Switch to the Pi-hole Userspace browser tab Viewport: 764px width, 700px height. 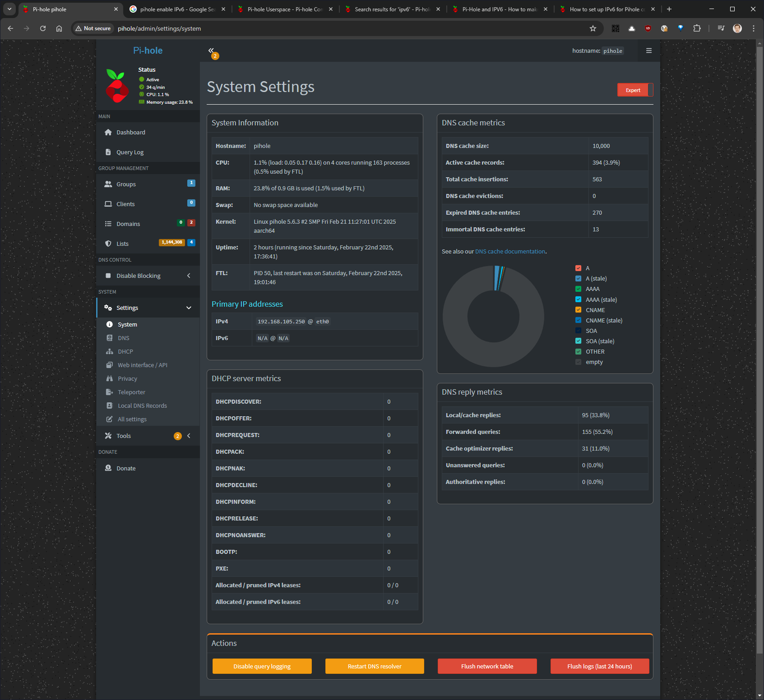[x=285, y=9]
